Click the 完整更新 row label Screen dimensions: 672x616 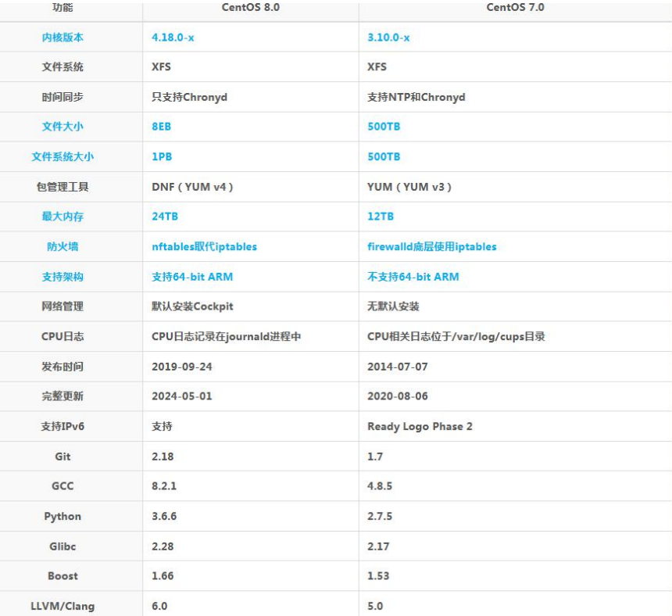[63, 396]
